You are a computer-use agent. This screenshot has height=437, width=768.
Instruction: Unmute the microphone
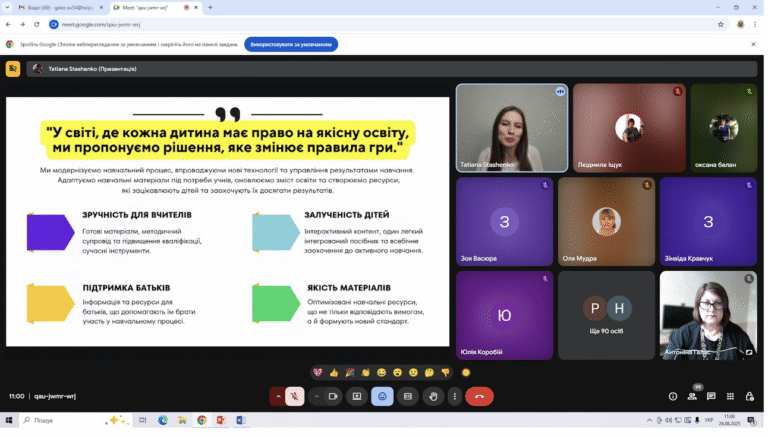click(x=296, y=398)
